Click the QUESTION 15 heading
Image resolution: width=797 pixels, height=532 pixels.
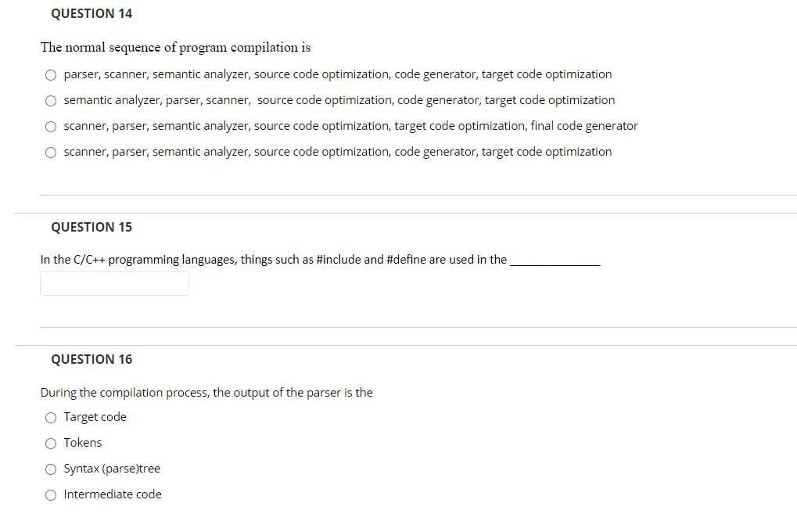92,227
